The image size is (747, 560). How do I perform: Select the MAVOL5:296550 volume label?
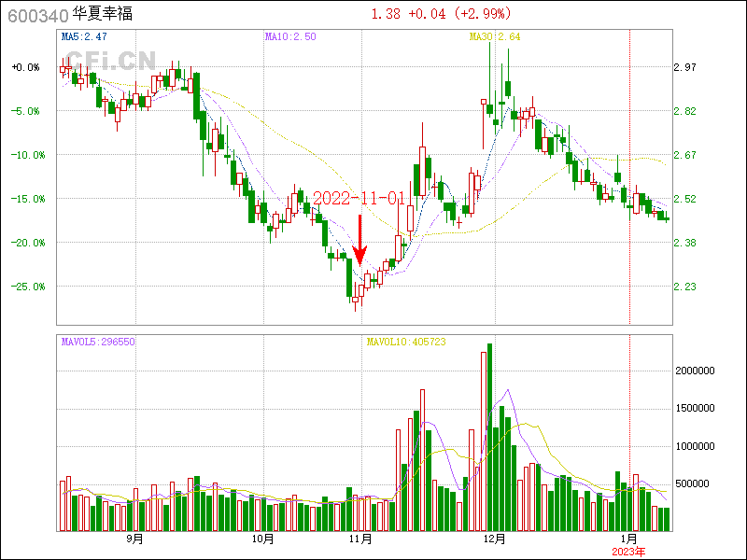(98, 342)
